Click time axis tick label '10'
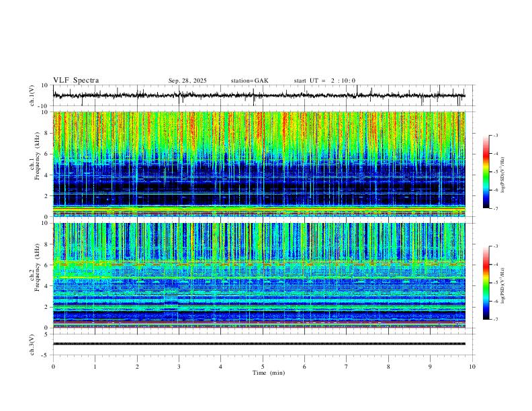 [472, 367]
